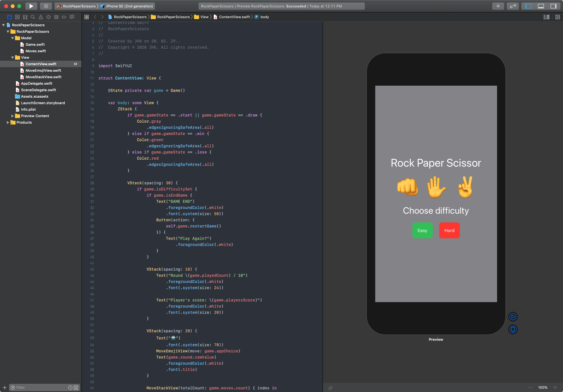Expand the Products folder
563x392 pixels.
pyautogui.click(x=8, y=122)
